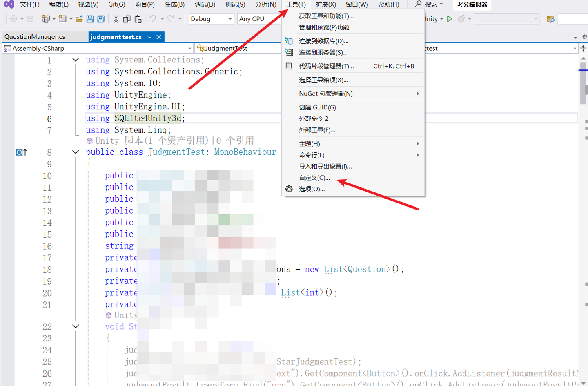Click the add new item toolbar icon
This screenshot has width=588, height=386.
62,19
